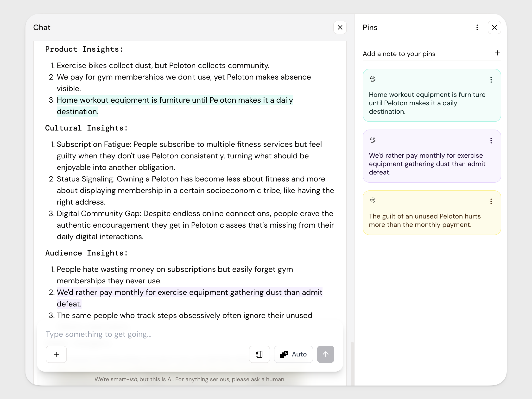Click plus icon to add a pin note
532x399 pixels.
(497, 53)
